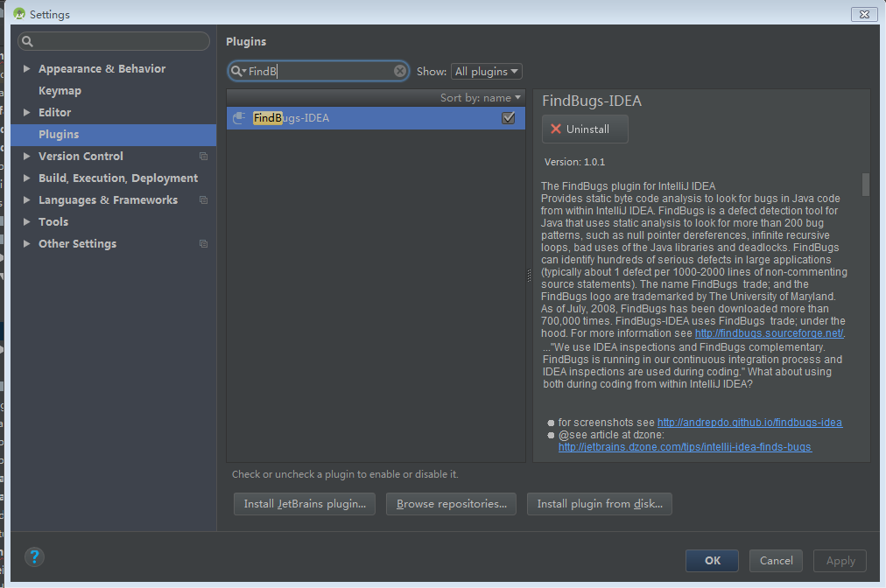The width and height of the screenshot is (886, 588).
Task: Click the Apply button
Action: click(840, 560)
